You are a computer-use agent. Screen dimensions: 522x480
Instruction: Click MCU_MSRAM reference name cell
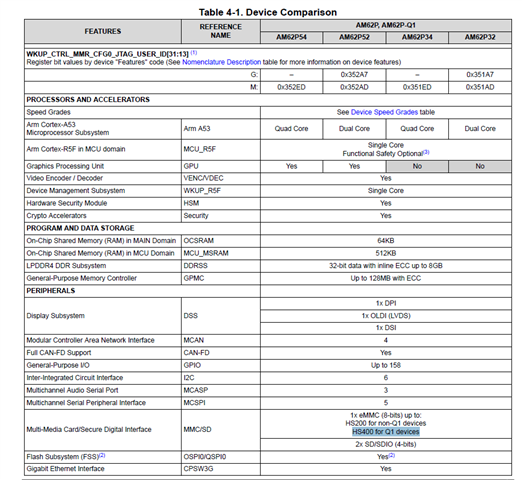(221, 253)
